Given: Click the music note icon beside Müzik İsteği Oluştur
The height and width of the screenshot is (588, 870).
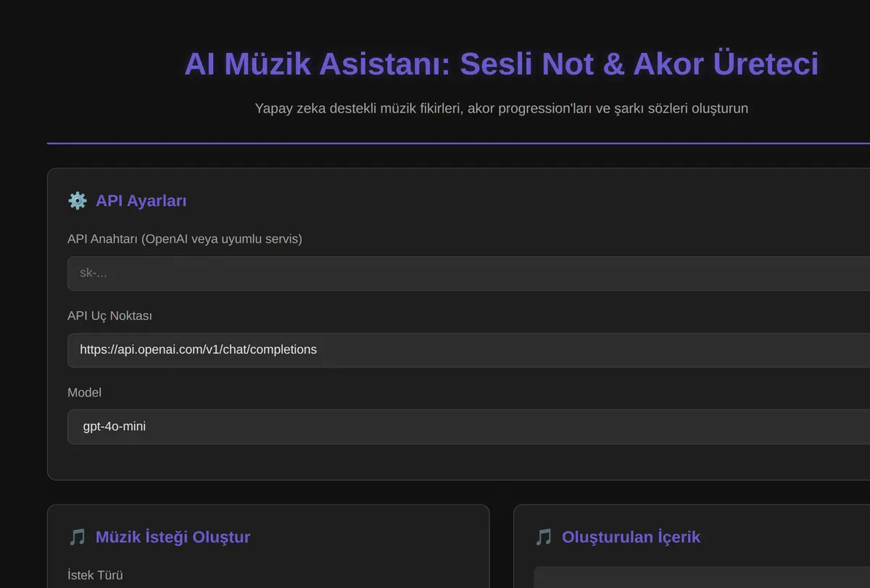Looking at the screenshot, I should click(77, 537).
